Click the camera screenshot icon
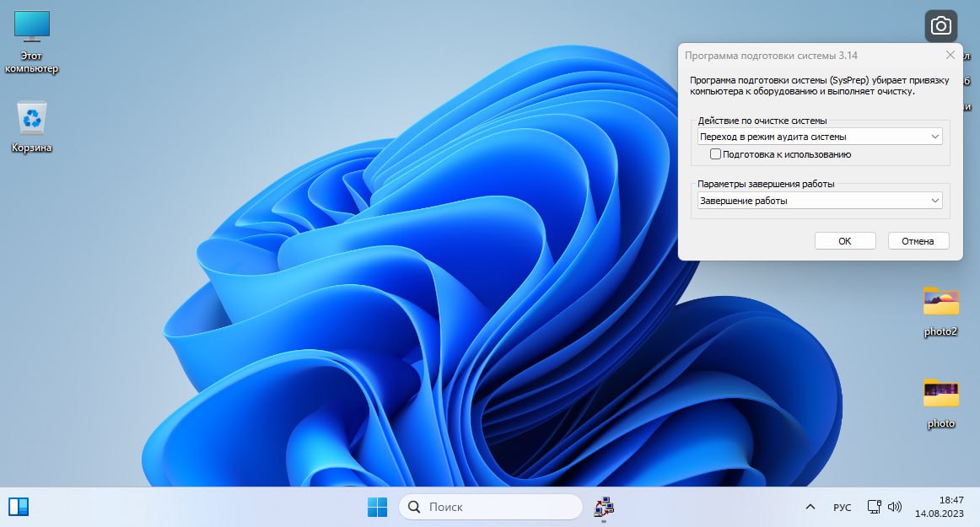This screenshot has width=980, height=527. 940,26
